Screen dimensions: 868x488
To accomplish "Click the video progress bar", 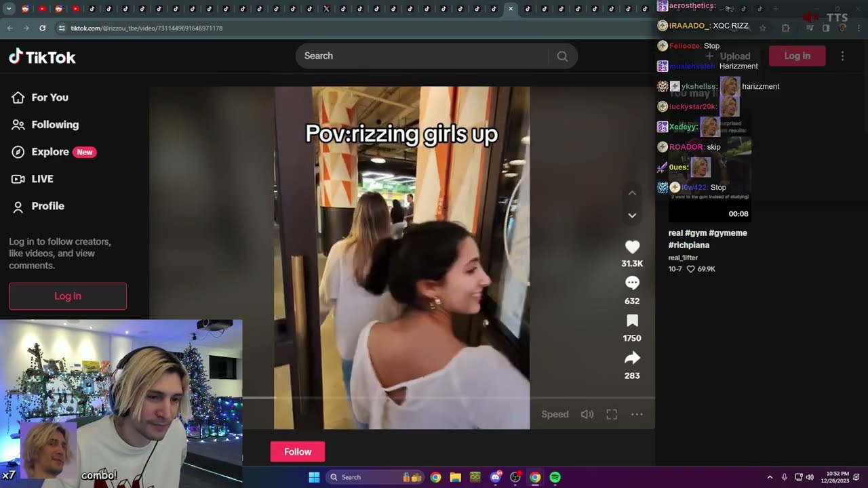I will pyautogui.click(x=449, y=398).
